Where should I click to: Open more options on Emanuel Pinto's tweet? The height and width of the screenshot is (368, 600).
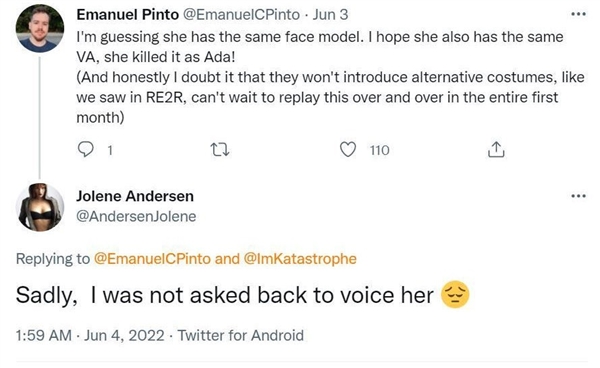pyautogui.click(x=578, y=14)
